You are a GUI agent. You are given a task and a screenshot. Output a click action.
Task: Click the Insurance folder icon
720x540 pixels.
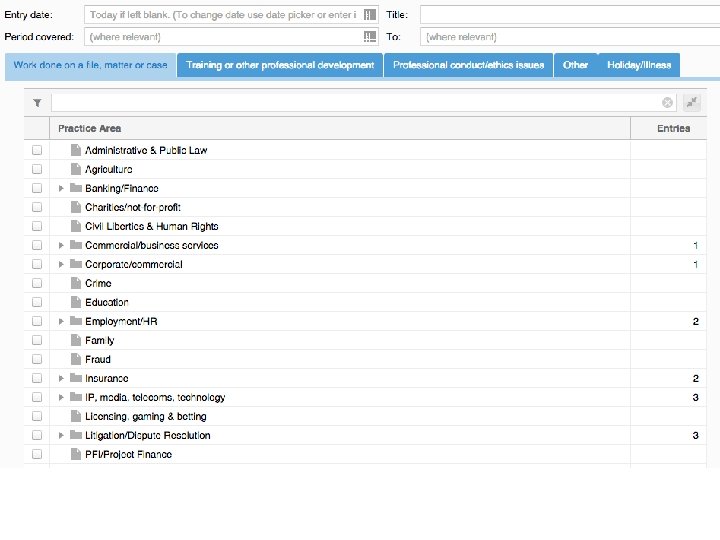pos(76,378)
